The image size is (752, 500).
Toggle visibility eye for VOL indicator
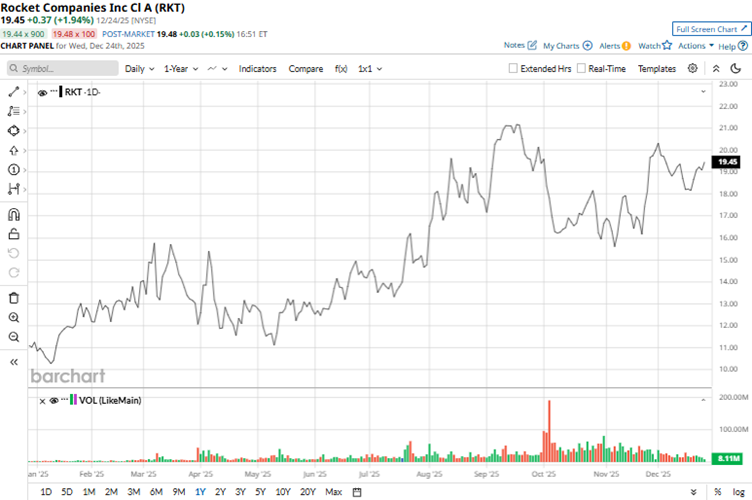click(x=54, y=400)
